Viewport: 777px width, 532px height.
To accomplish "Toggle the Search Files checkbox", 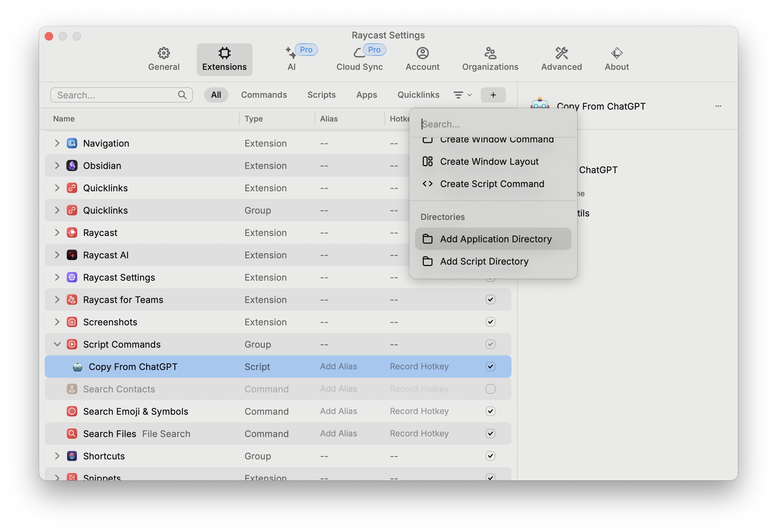I will (491, 434).
